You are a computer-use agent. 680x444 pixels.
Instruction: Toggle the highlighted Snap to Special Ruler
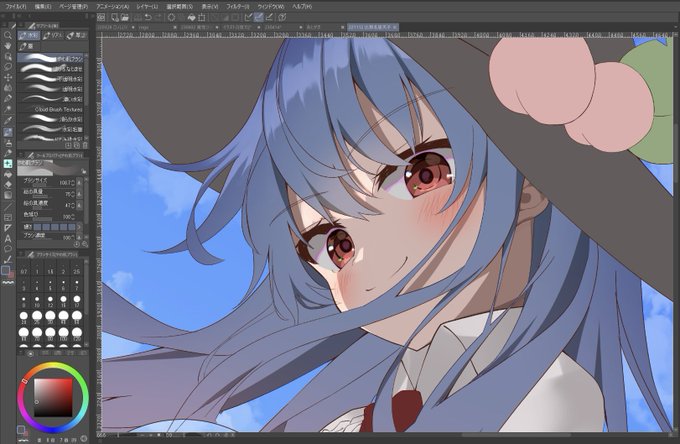pos(259,17)
